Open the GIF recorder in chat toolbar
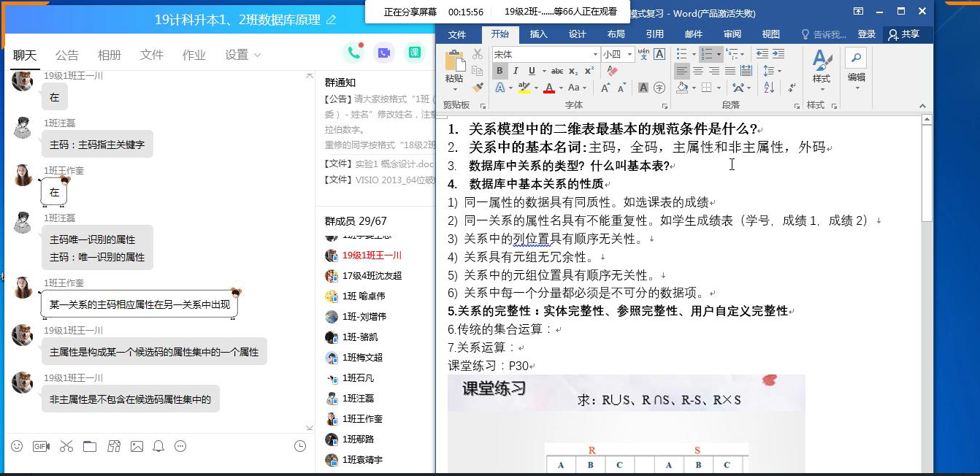The height and width of the screenshot is (476, 980). [41, 446]
